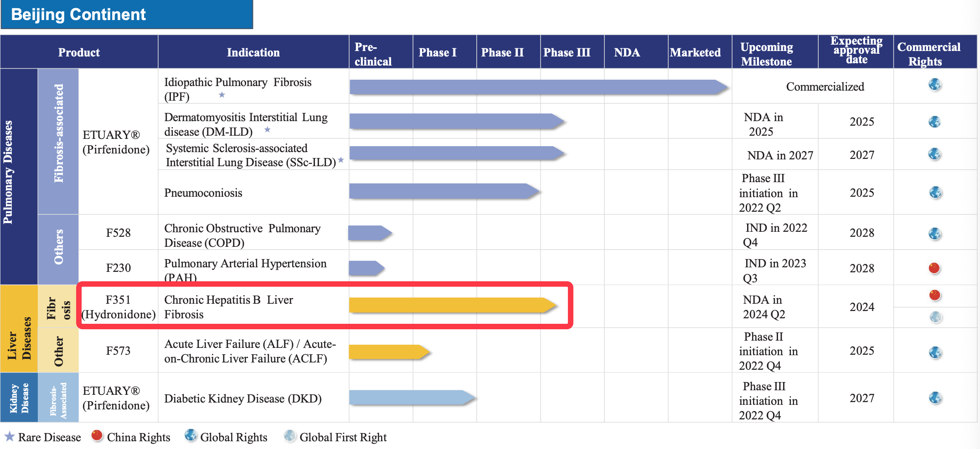Image resolution: width=980 pixels, height=449 pixels.
Task: Click 'Phase II initiation in 2022 Q4' milestone
Action: 769,351
